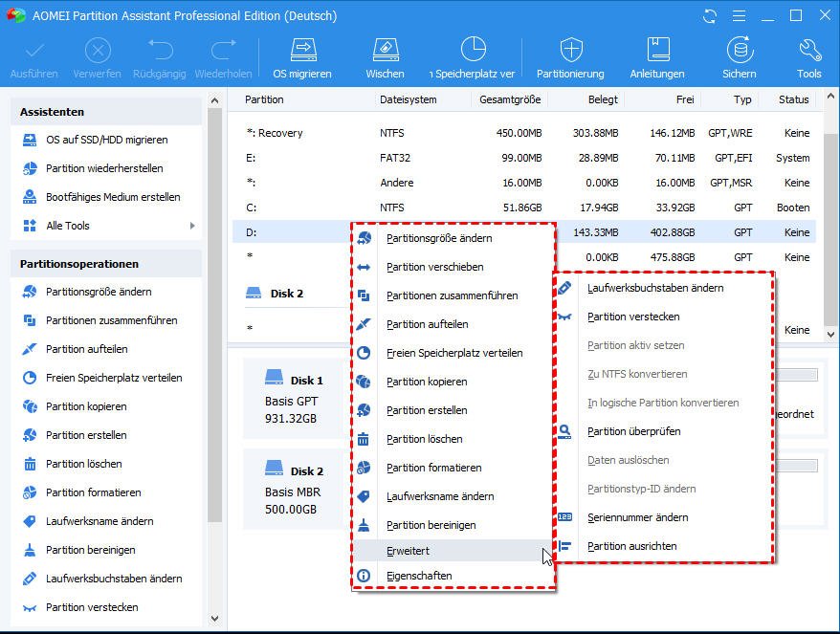
Task: Select Partition bereinigen in context menu
Action: click(453, 525)
